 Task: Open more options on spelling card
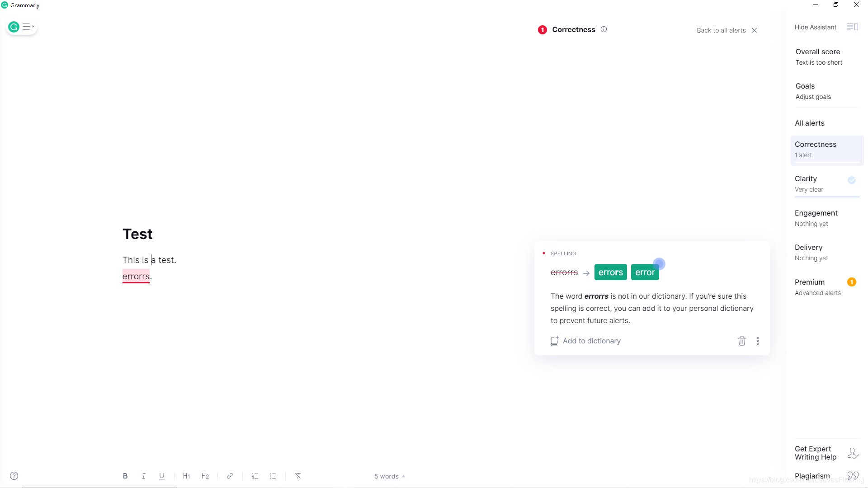758,341
